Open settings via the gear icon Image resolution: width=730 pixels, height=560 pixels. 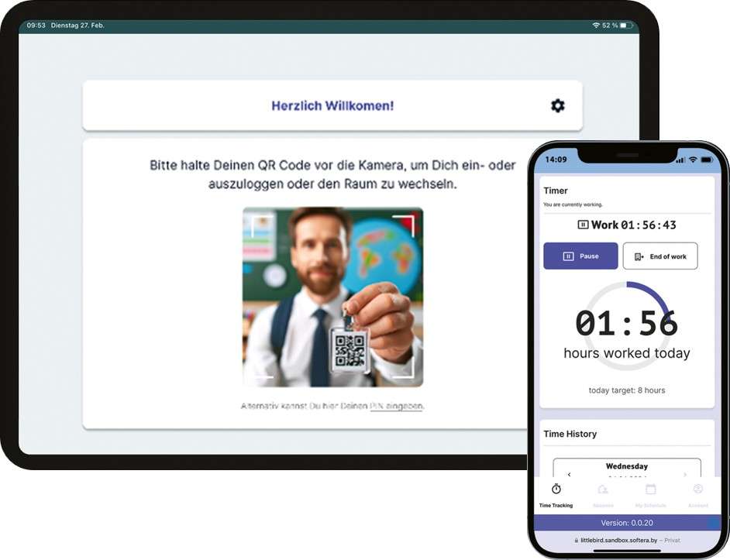(558, 105)
